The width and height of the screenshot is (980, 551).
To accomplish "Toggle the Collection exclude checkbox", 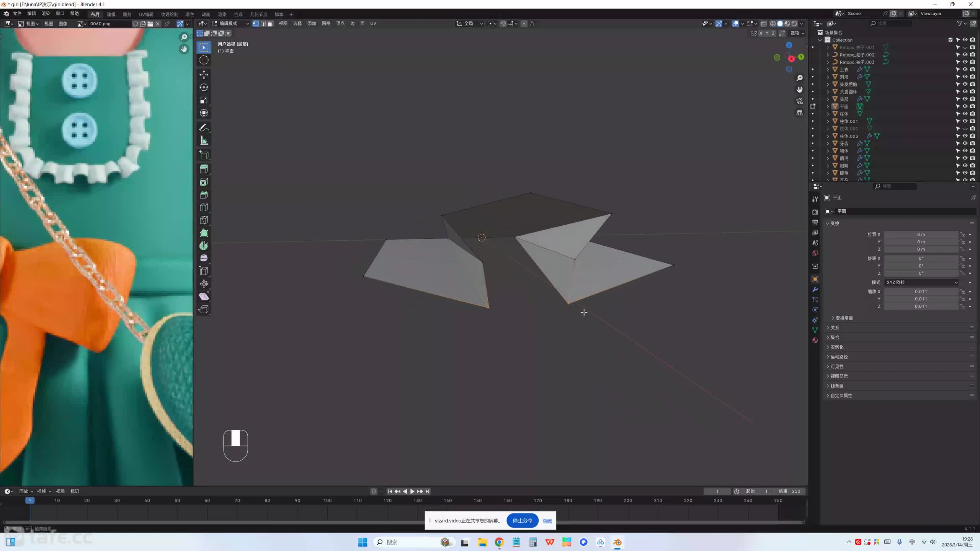I will click(x=950, y=40).
